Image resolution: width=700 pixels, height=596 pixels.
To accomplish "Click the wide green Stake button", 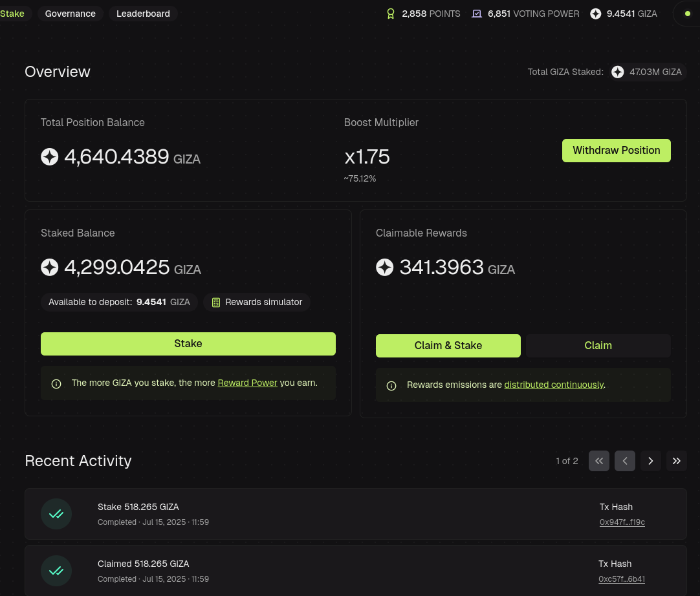I will (188, 343).
